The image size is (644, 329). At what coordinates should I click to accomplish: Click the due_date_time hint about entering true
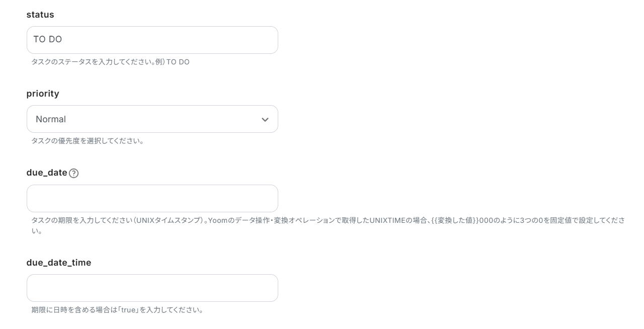(x=117, y=310)
